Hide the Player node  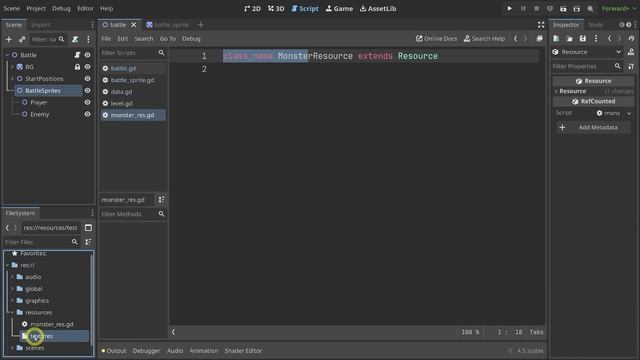coord(87,102)
